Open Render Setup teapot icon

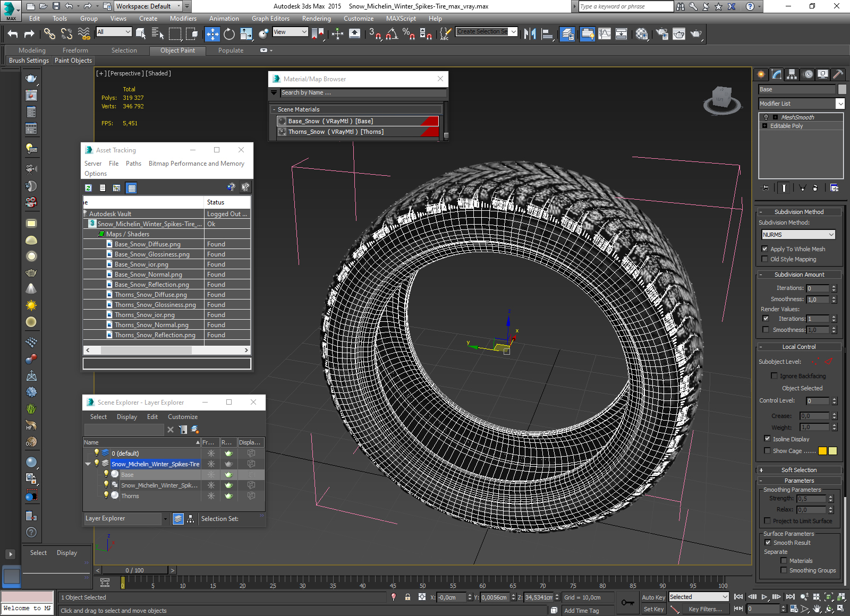(662, 34)
